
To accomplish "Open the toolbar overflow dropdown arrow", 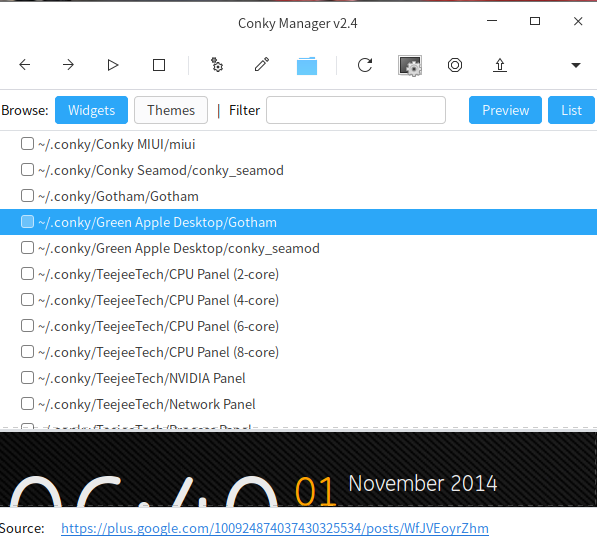I will 576,66.
